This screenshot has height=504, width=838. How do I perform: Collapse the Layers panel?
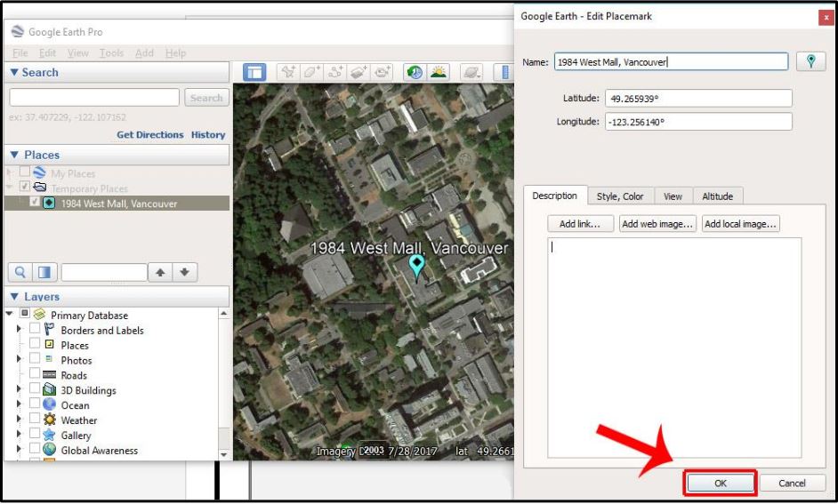coord(14,296)
